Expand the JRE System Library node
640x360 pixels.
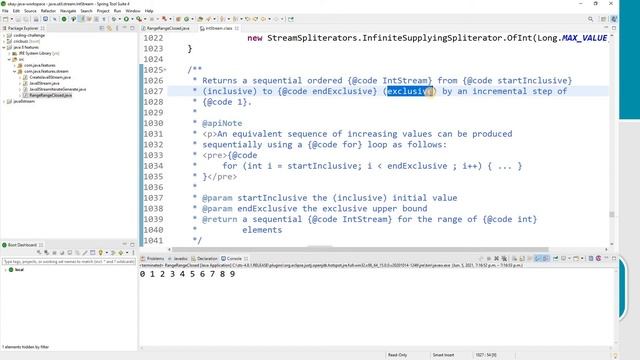(x=9, y=53)
